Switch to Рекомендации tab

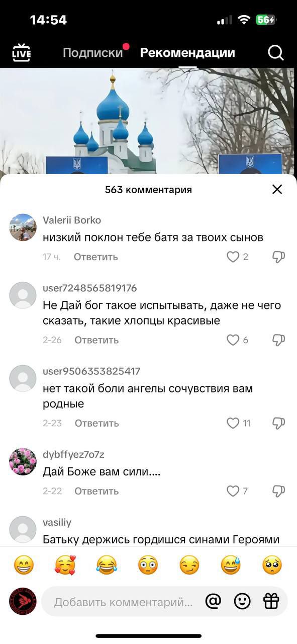coord(187,53)
